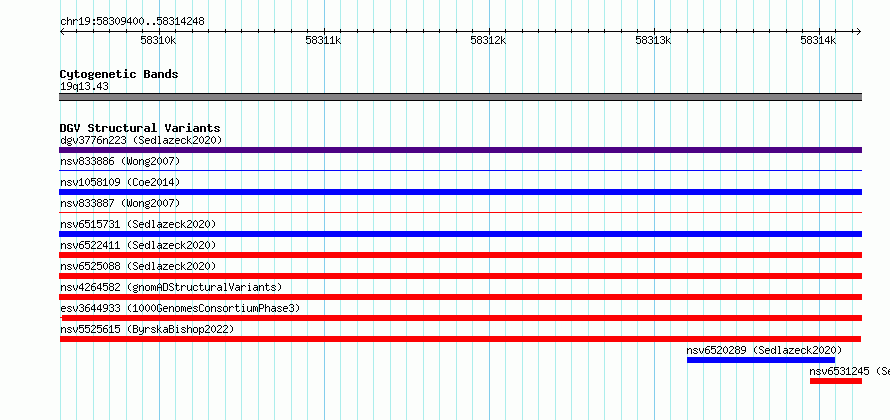The width and height of the screenshot is (890, 420).
Task: Click the red nsv4264582 variant bar
Action: [460, 297]
